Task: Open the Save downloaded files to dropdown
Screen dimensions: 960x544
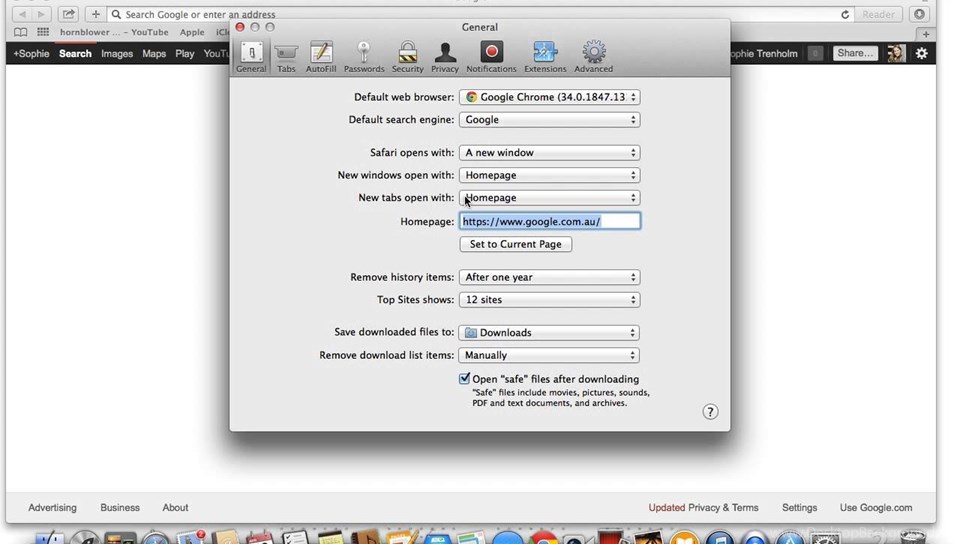Action: [549, 333]
